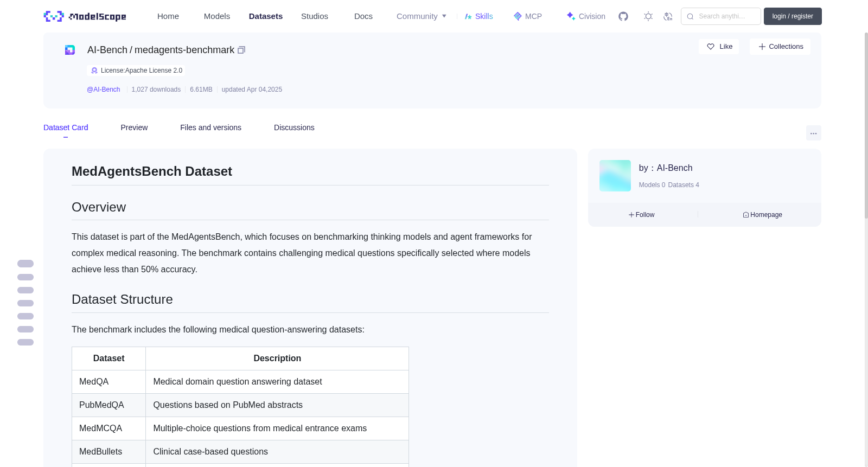The width and height of the screenshot is (868, 467).
Task: Click 'Clinical case-based questions' cell
Action: point(277,452)
